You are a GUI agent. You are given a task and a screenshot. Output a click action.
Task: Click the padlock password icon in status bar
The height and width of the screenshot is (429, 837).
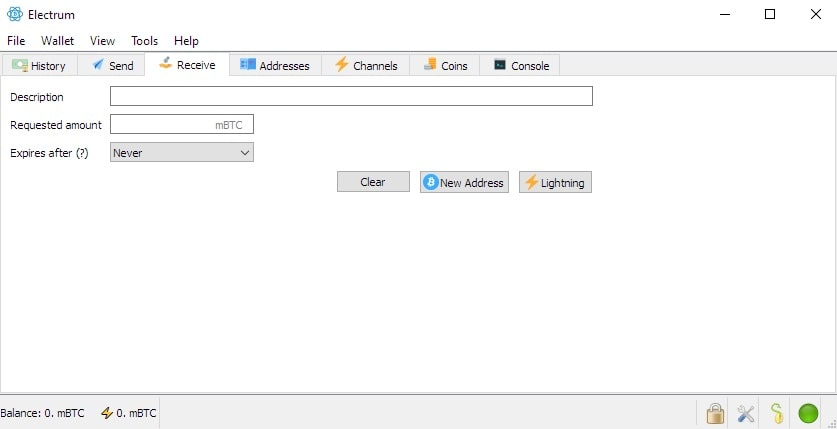715,413
